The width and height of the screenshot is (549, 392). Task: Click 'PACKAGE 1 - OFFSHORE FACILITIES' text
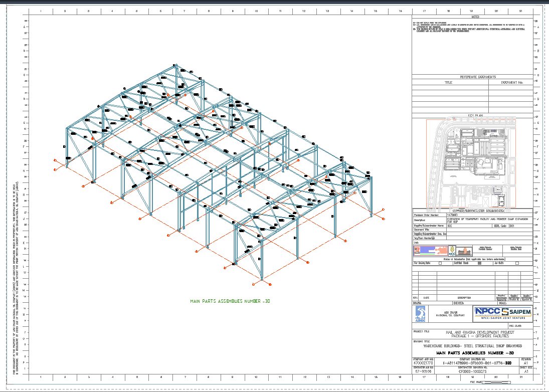[480, 336]
